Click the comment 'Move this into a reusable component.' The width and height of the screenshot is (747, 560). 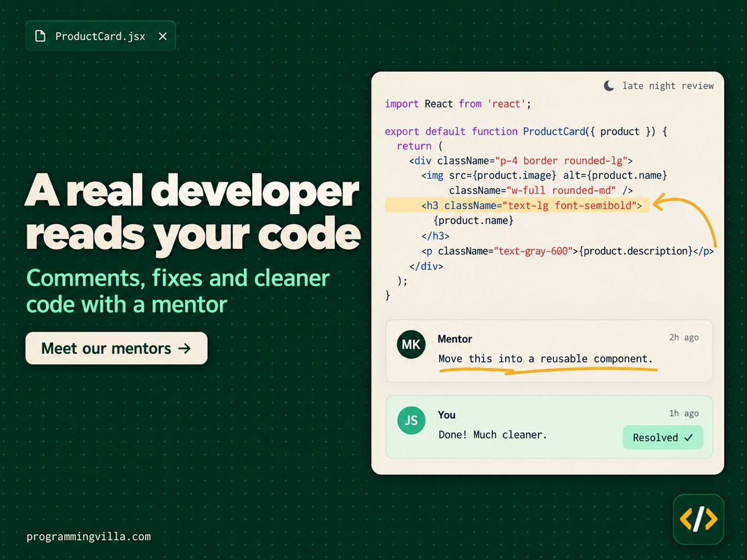pos(546,359)
